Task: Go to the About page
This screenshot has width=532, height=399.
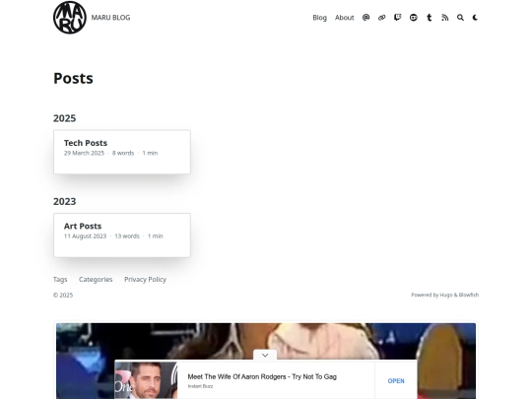Action: (x=345, y=18)
